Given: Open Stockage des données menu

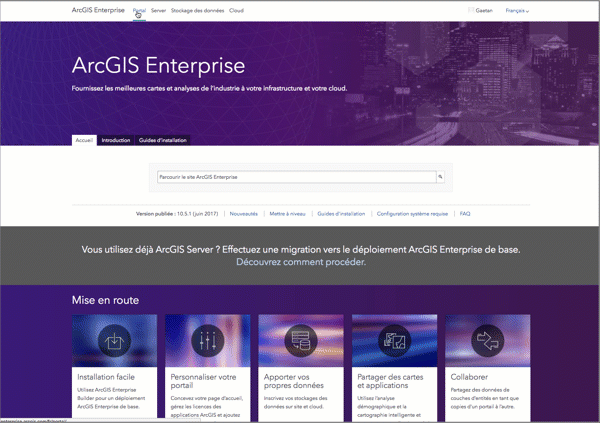Looking at the screenshot, I should (x=197, y=11).
